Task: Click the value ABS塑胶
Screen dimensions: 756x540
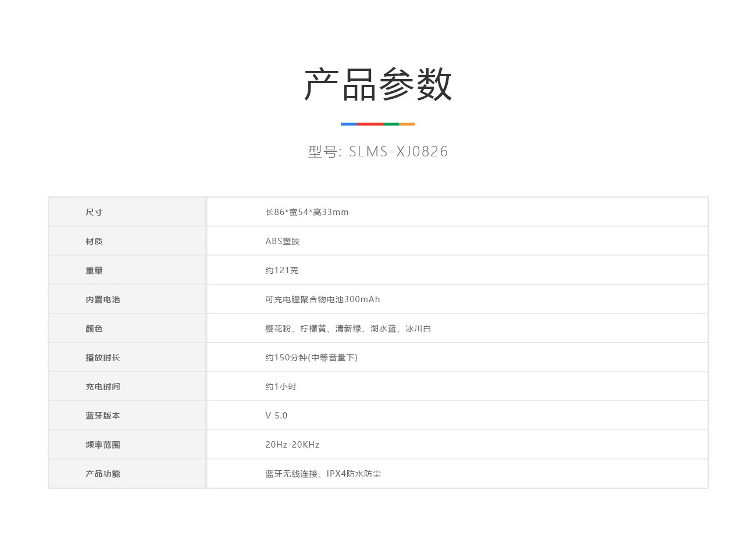Action: [x=283, y=241]
